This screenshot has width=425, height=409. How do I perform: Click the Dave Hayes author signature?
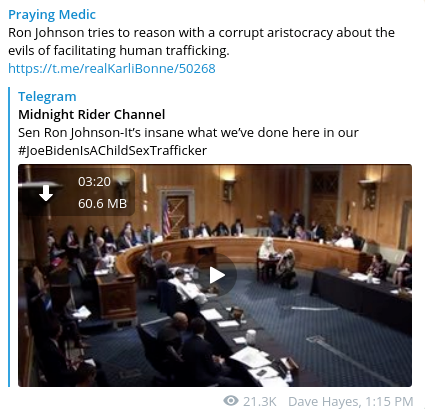(x=323, y=401)
